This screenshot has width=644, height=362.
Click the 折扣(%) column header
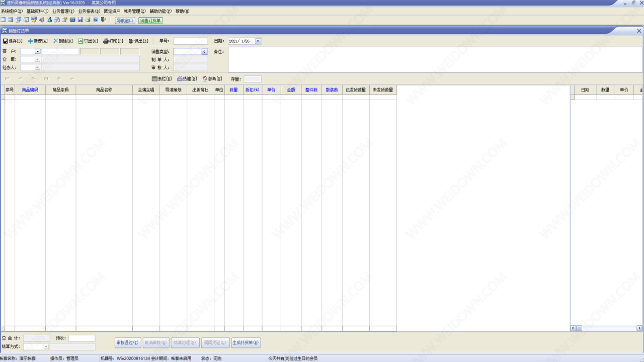pos(252,90)
